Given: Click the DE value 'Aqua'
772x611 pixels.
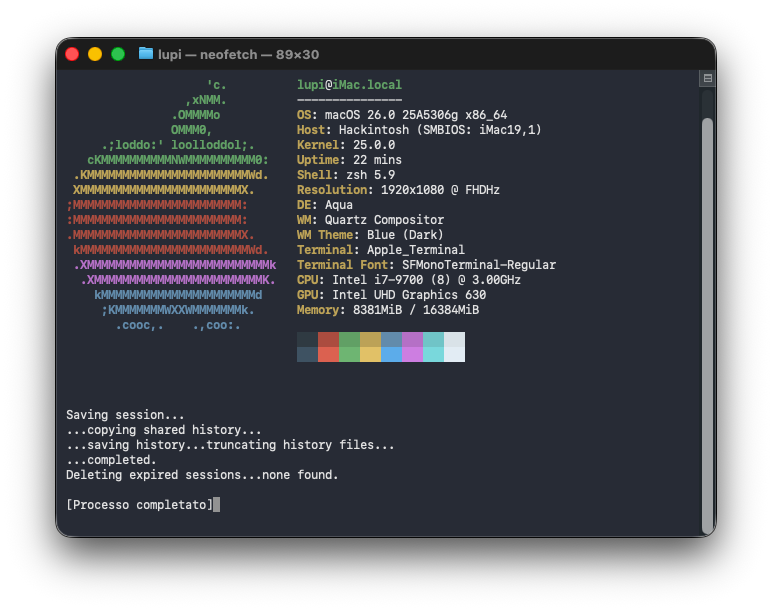Looking at the screenshot, I should [x=339, y=205].
